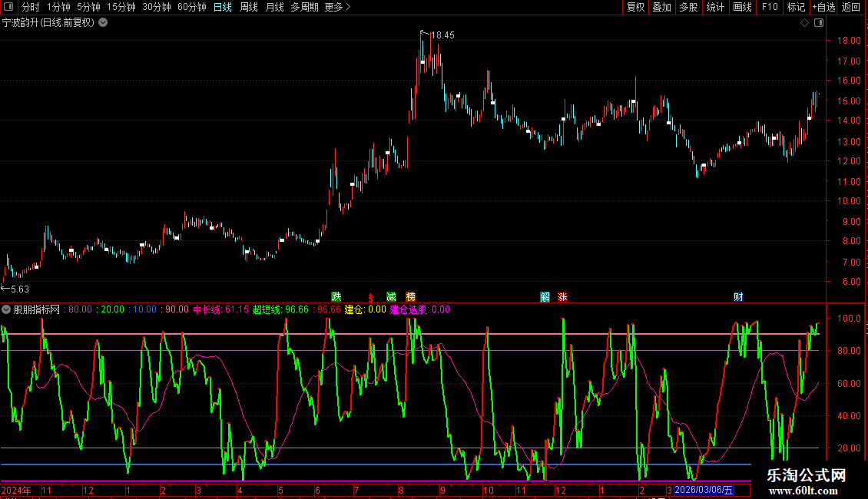Click the diamond icon above price axis

(804, 23)
